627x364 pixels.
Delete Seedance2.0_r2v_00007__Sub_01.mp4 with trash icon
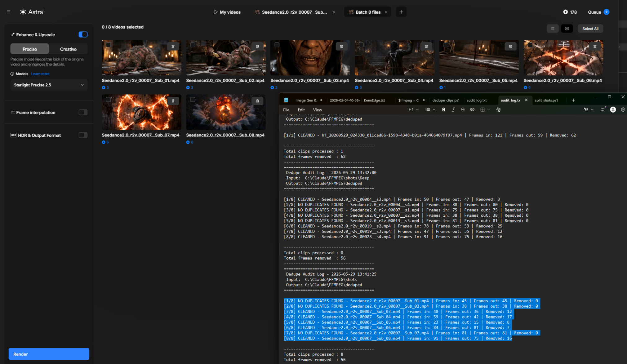point(173,46)
